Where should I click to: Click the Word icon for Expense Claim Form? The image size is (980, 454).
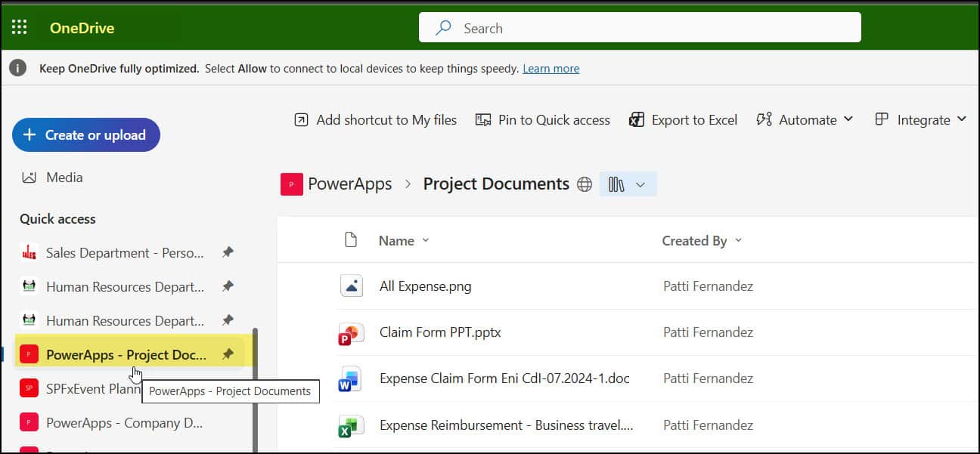point(349,379)
